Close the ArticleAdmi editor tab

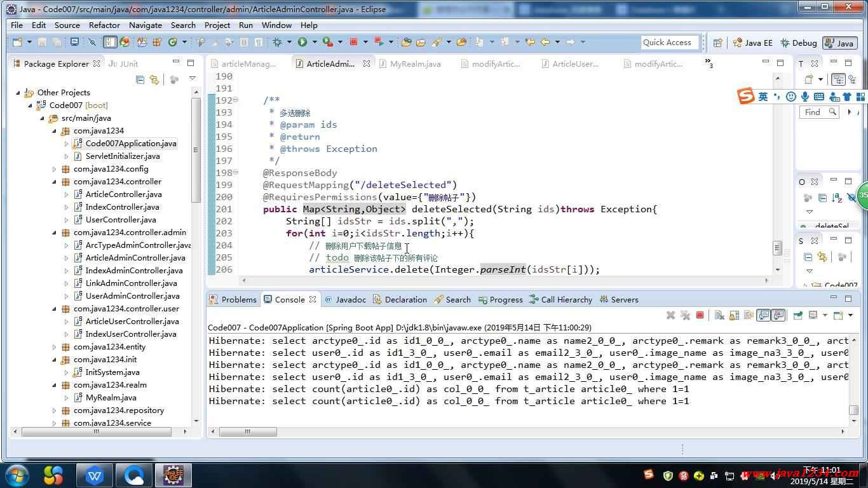click(367, 64)
